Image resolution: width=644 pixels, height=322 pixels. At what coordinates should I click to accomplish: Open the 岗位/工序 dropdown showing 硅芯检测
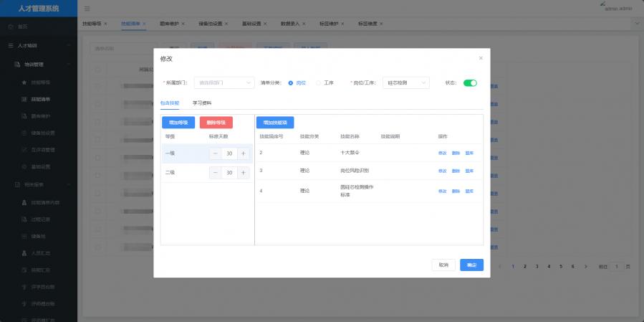tap(405, 83)
